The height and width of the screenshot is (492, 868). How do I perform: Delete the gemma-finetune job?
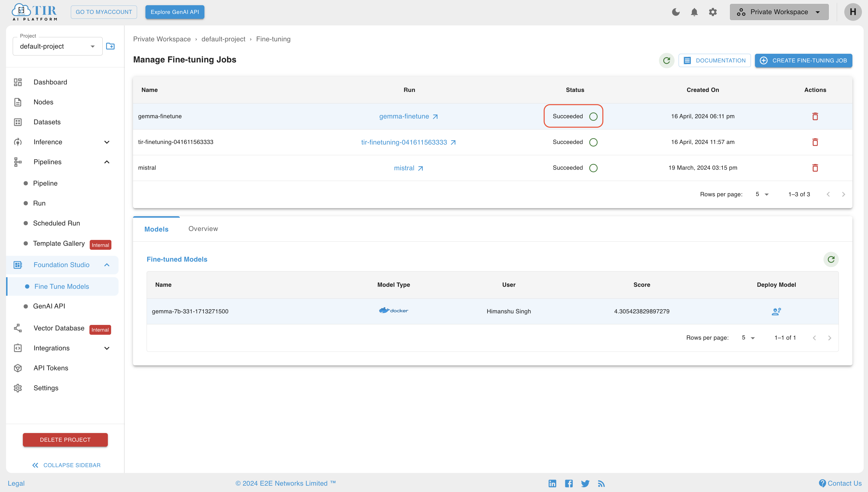tap(815, 116)
